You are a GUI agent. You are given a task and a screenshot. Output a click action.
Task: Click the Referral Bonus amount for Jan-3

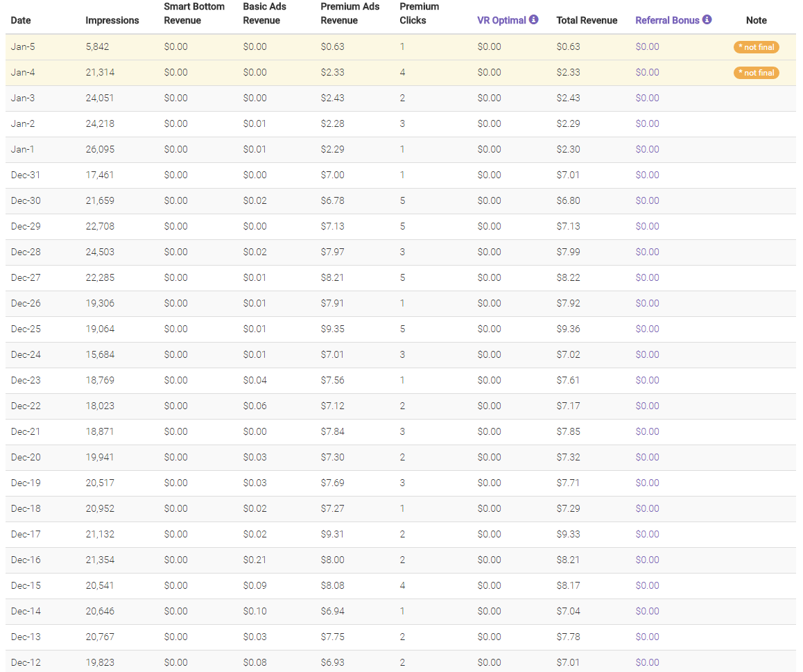(647, 98)
